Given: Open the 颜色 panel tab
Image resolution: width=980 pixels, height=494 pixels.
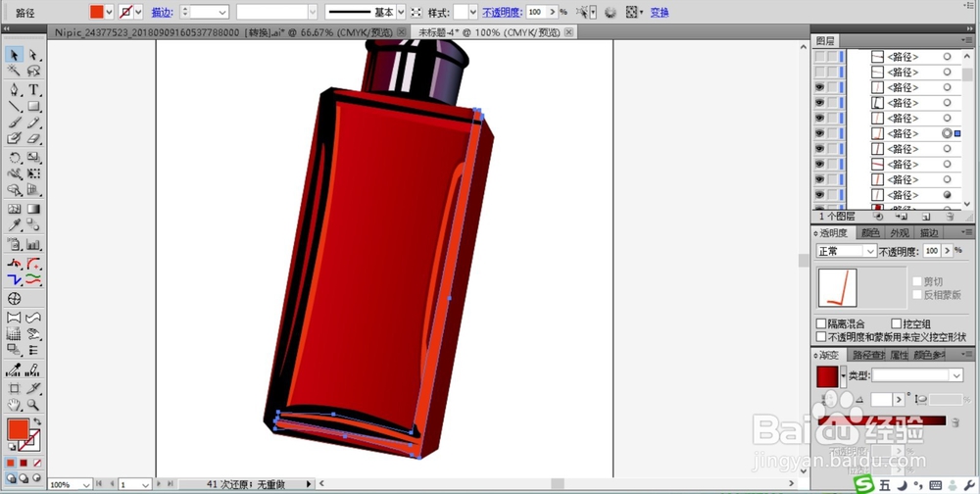Looking at the screenshot, I should coord(870,232).
